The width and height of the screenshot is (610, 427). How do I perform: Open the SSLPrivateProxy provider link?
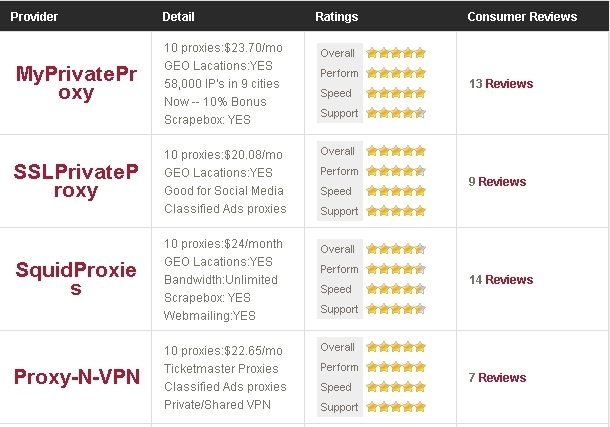coord(76,181)
